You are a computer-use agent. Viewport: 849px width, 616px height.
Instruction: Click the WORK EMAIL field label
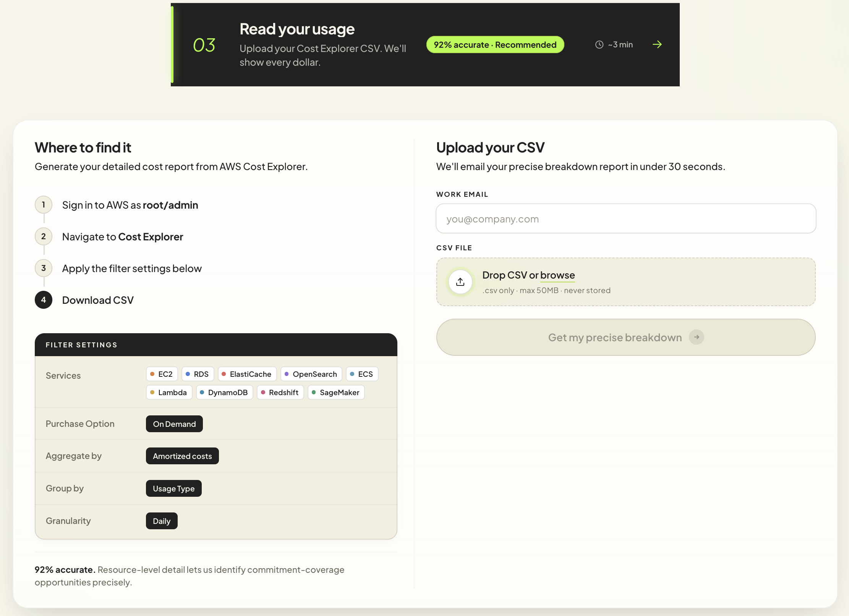(x=462, y=194)
